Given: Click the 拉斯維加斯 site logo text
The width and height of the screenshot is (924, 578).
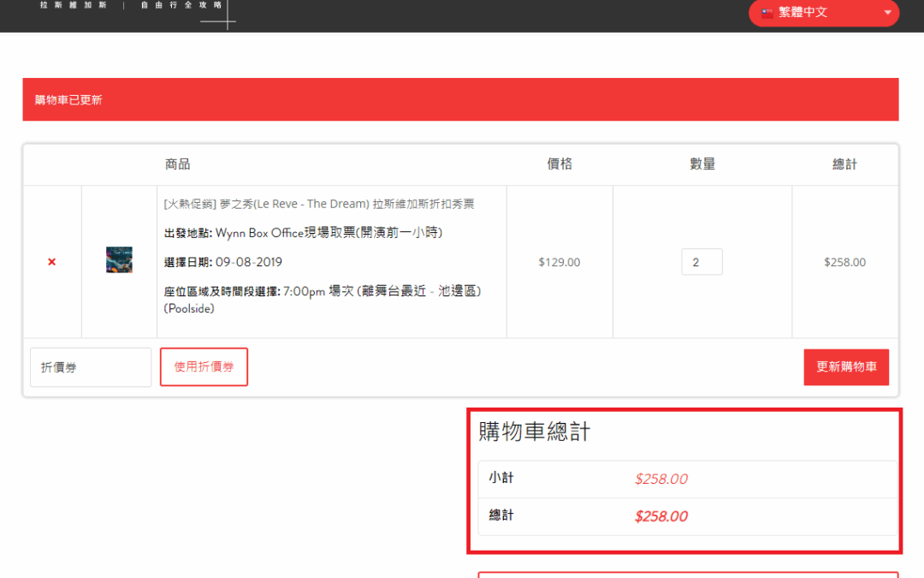Looking at the screenshot, I should (x=72, y=5).
